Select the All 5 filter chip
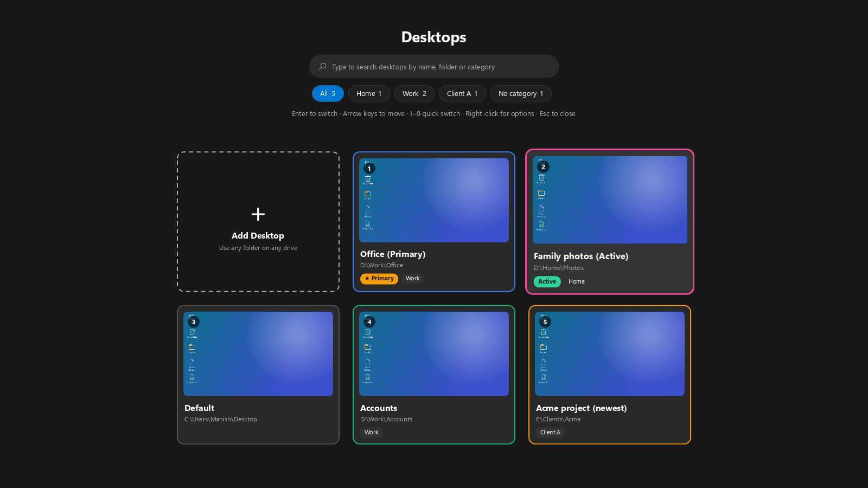The width and height of the screenshot is (868, 488). pos(328,94)
